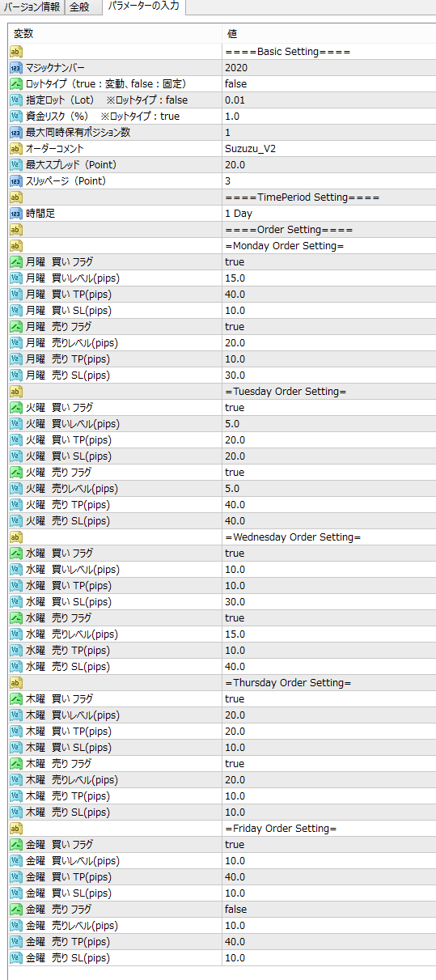Click the boolean icon beside 金曜 買い フラグ
This screenshot has height=980, width=436.
pyautogui.click(x=16, y=845)
